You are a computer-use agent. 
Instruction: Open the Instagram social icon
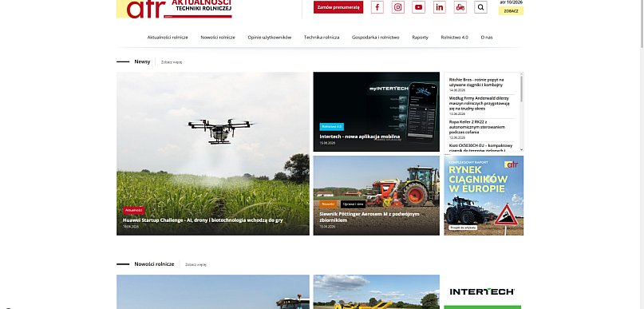(x=397, y=7)
